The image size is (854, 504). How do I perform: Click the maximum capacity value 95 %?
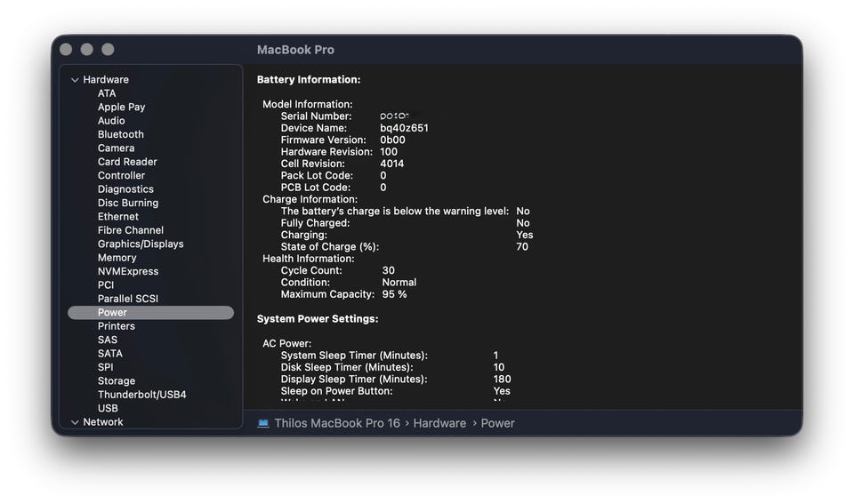(394, 294)
